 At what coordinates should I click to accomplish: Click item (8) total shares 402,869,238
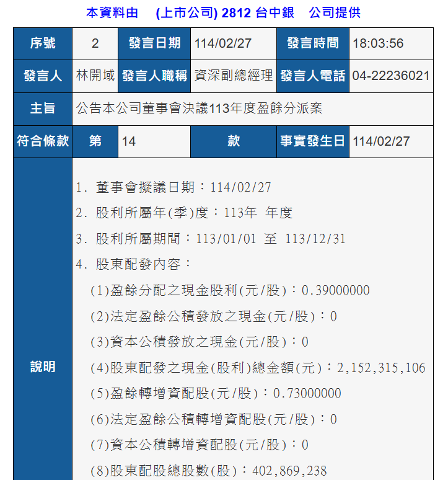[x=209, y=471]
